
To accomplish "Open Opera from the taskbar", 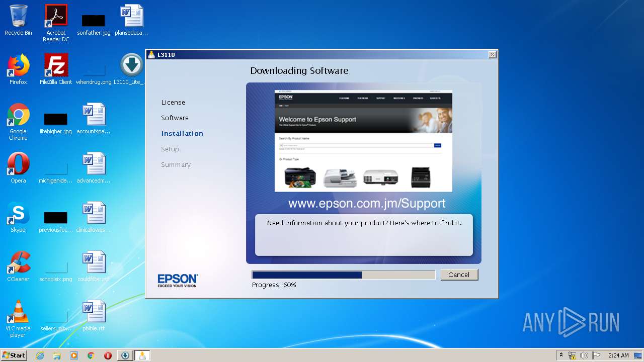I will [108, 355].
